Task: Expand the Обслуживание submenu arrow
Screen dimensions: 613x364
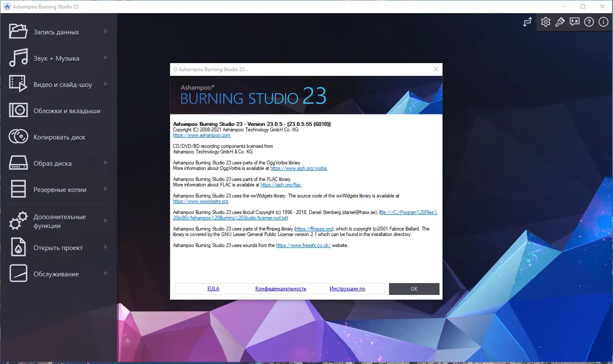Action: pyautogui.click(x=106, y=274)
